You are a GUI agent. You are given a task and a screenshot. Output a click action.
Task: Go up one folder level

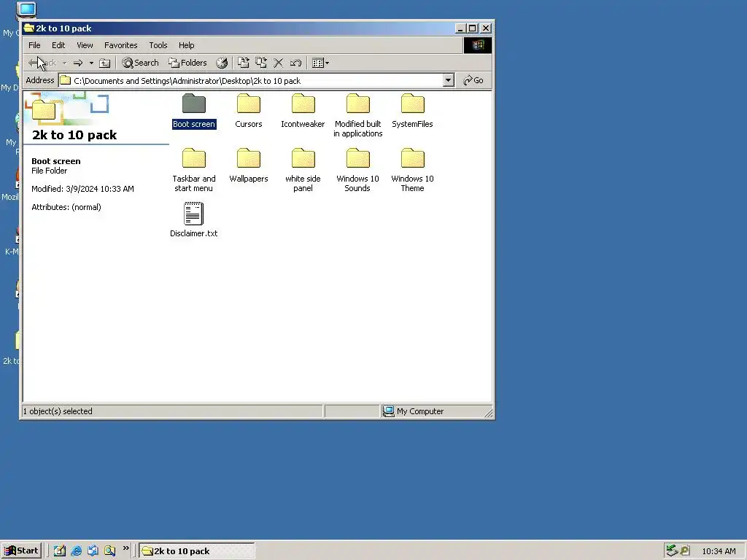point(105,63)
